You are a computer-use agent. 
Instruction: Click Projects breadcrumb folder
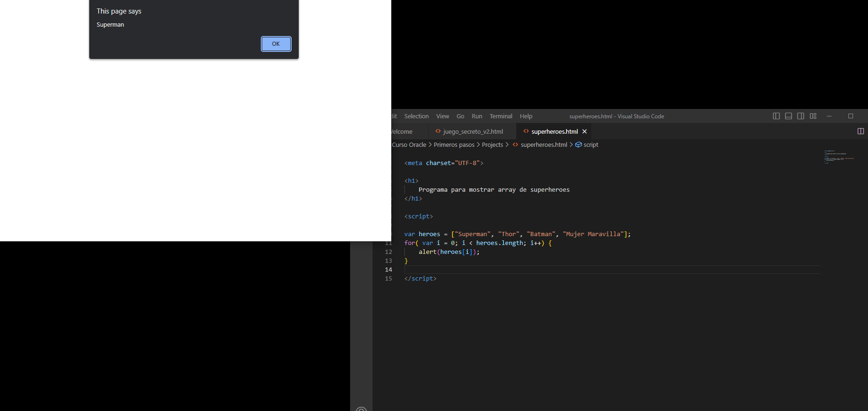click(x=492, y=145)
